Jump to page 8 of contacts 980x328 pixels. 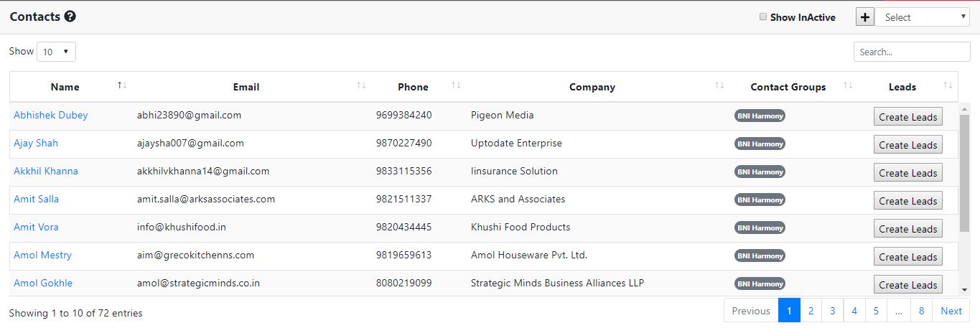[x=921, y=311]
